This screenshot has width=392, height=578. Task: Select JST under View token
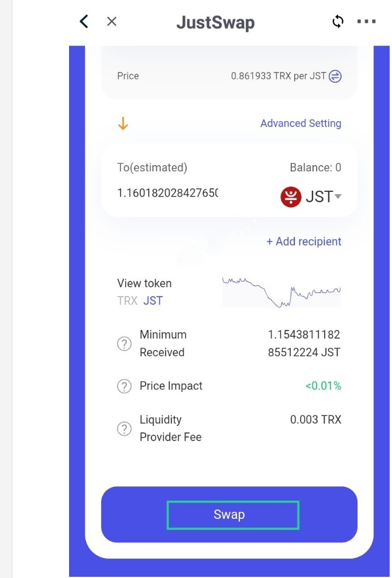point(153,301)
